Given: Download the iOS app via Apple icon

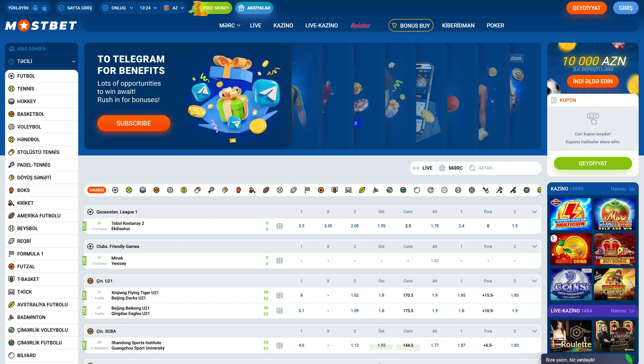Looking at the screenshot, I should point(44,8).
